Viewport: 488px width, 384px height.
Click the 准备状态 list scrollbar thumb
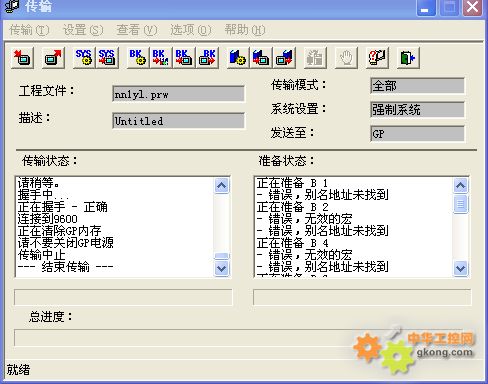tap(461, 204)
